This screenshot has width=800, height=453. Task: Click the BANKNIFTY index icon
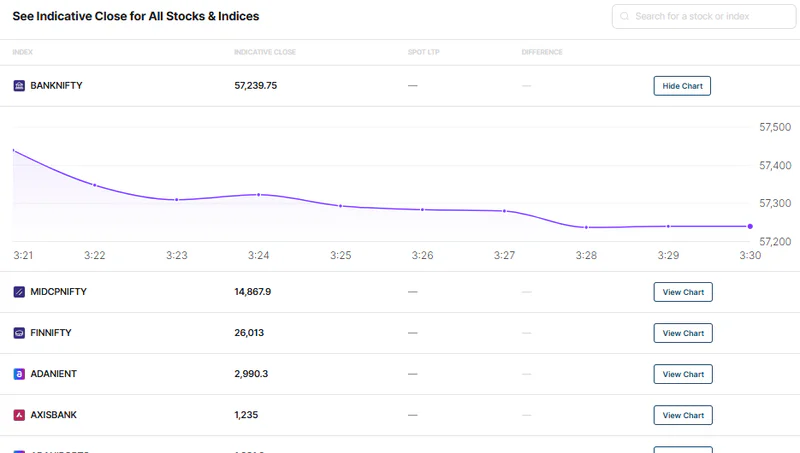click(x=19, y=86)
